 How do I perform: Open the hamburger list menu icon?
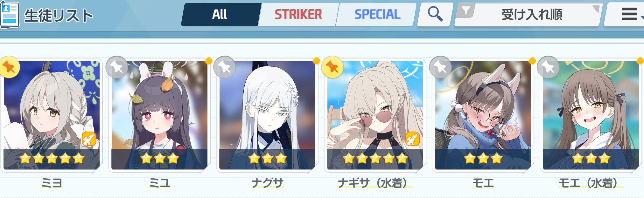point(629,14)
